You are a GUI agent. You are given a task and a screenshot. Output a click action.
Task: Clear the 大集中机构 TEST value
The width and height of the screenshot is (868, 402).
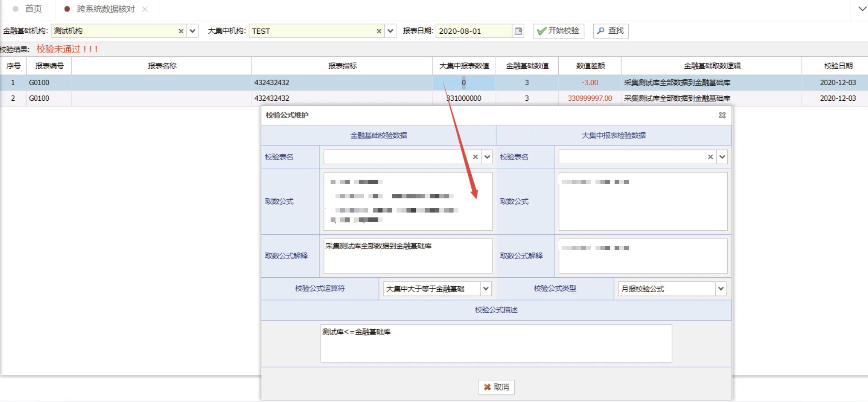coord(379,31)
